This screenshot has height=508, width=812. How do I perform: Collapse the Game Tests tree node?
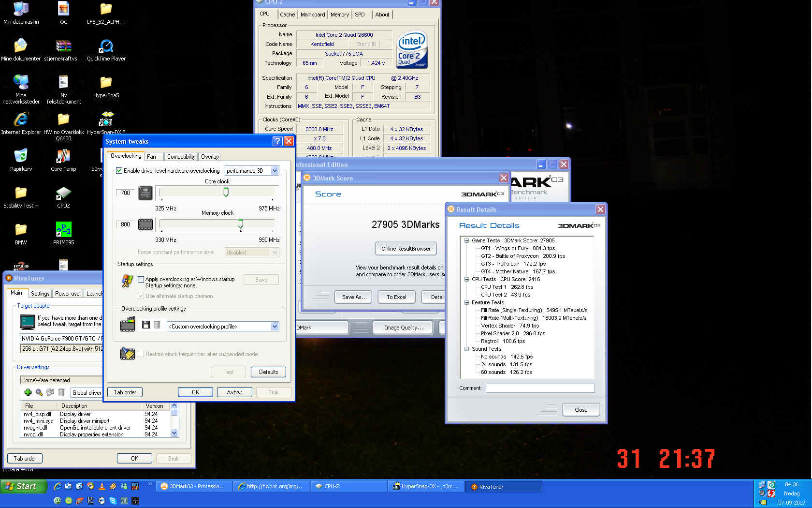(x=466, y=240)
